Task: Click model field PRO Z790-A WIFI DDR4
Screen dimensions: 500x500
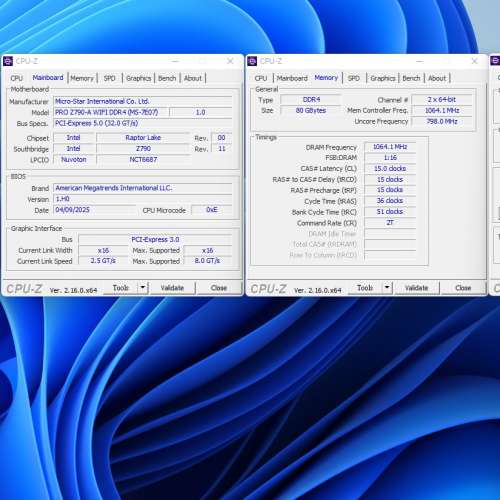Action: [111, 112]
